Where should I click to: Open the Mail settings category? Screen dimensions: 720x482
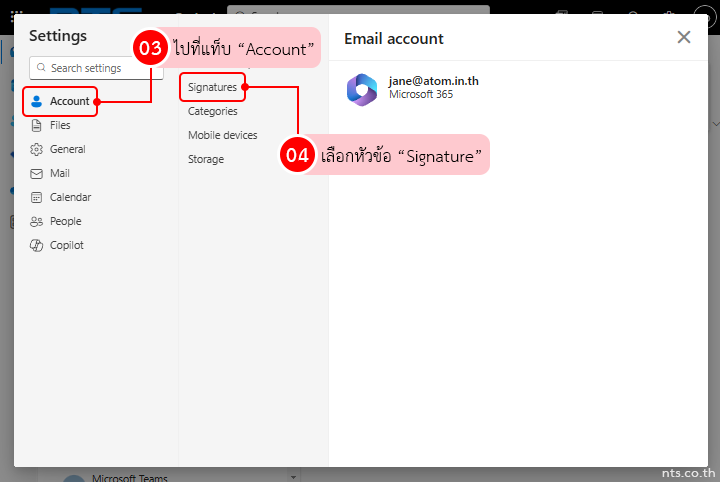click(50, 174)
